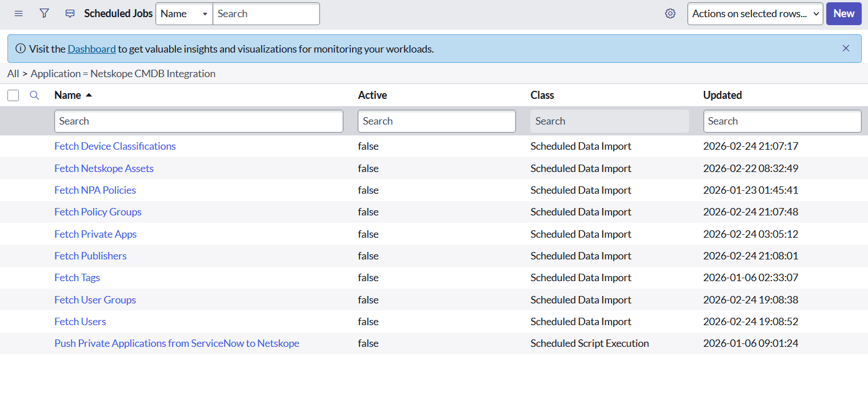Image resolution: width=868 pixels, height=408 pixels.
Task: Open Fetch Netskope Assets job
Action: [x=104, y=169]
